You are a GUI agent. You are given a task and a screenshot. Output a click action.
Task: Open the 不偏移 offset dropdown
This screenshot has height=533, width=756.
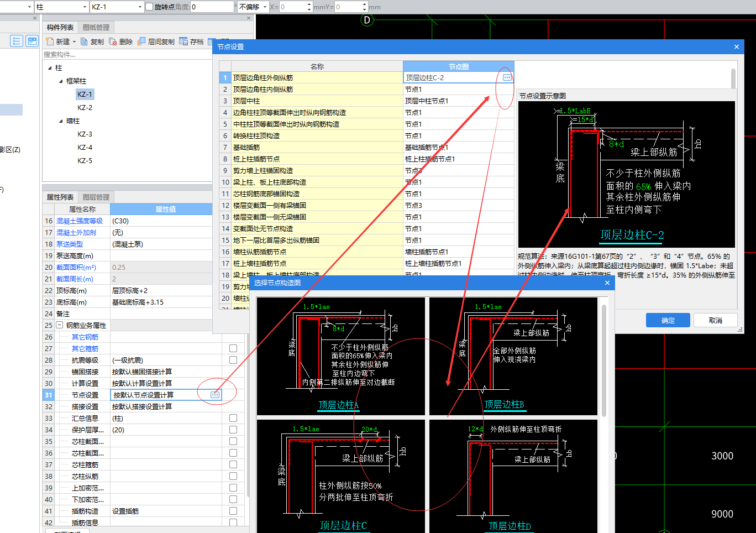265,7
